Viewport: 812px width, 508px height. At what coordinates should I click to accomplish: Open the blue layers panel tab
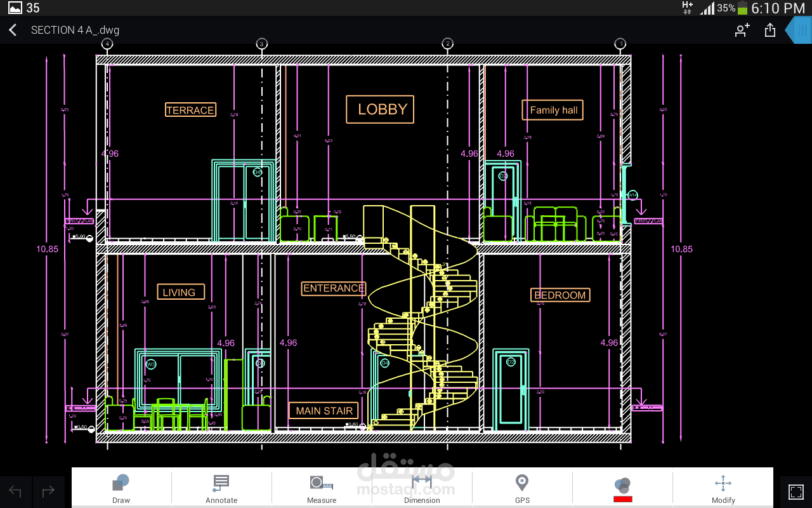point(798,30)
